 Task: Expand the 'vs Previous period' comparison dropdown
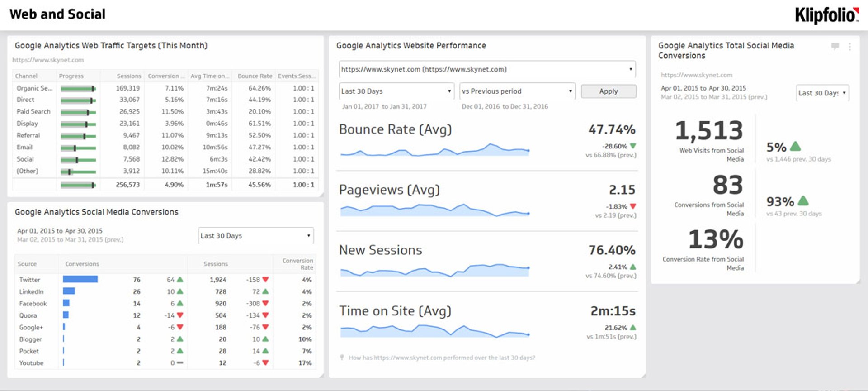tap(517, 91)
